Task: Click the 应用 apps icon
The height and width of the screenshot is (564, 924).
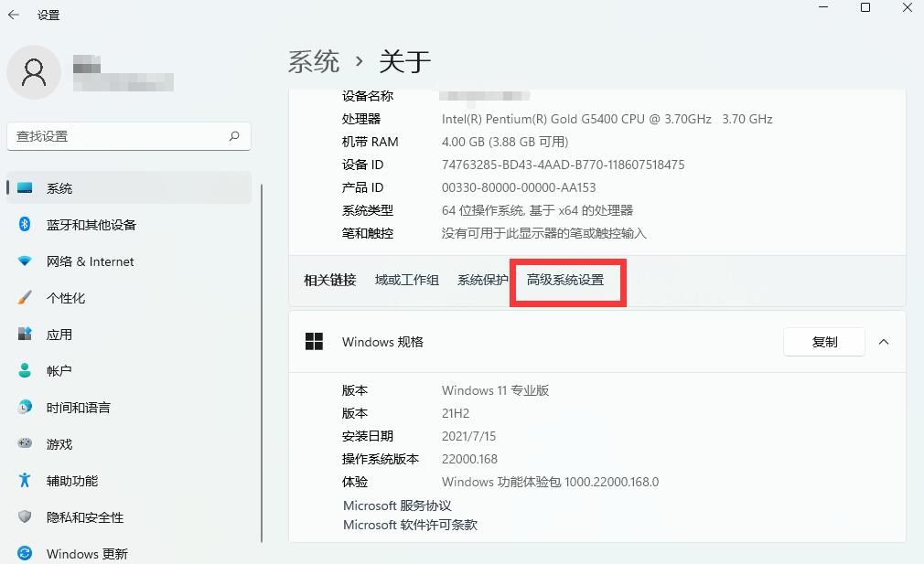Action: coord(25,334)
